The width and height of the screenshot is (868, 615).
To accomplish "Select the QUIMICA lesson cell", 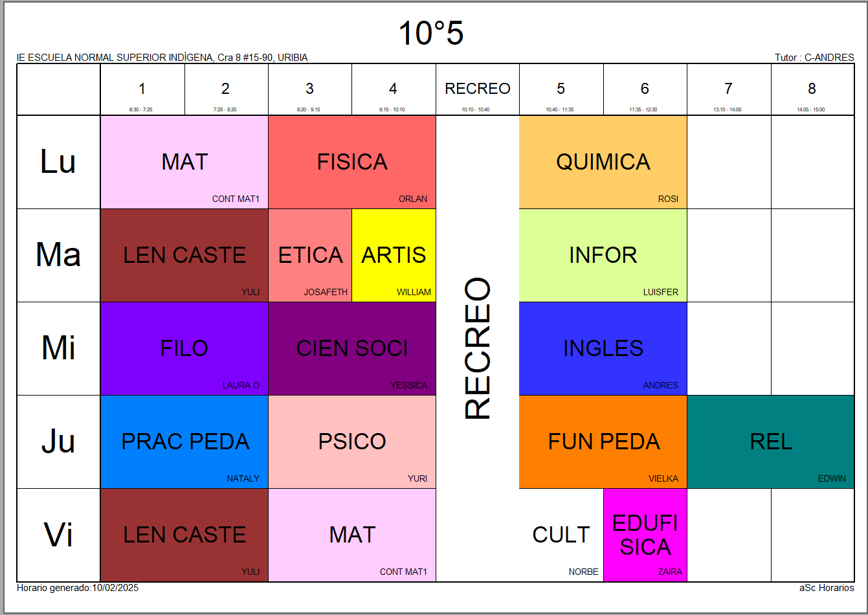I will coord(603,162).
